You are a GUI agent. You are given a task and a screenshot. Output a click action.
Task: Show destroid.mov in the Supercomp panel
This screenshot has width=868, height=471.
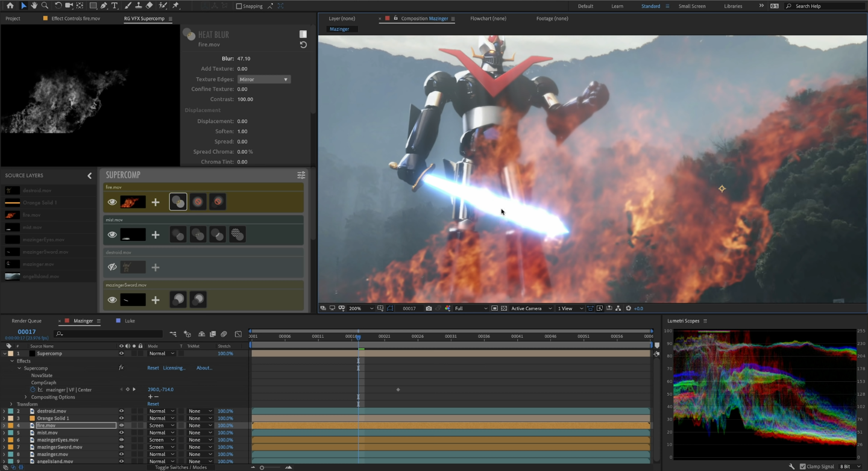click(112, 267)
